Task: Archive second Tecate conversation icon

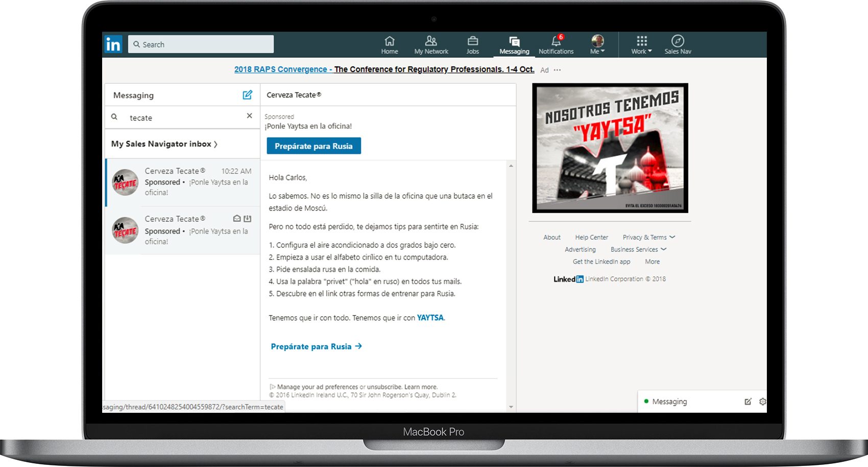Action: [248, 218]
